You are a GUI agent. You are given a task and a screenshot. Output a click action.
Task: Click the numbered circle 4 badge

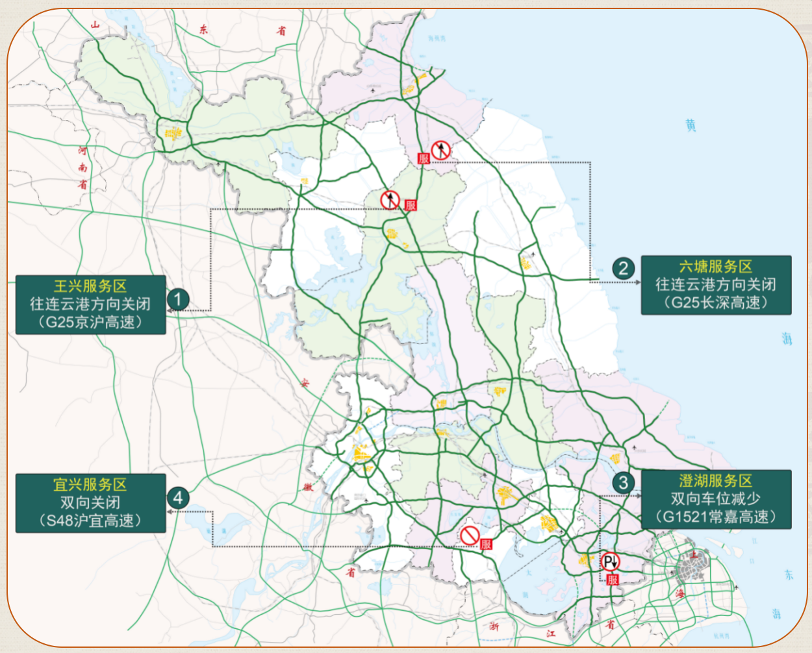(178, 498)
